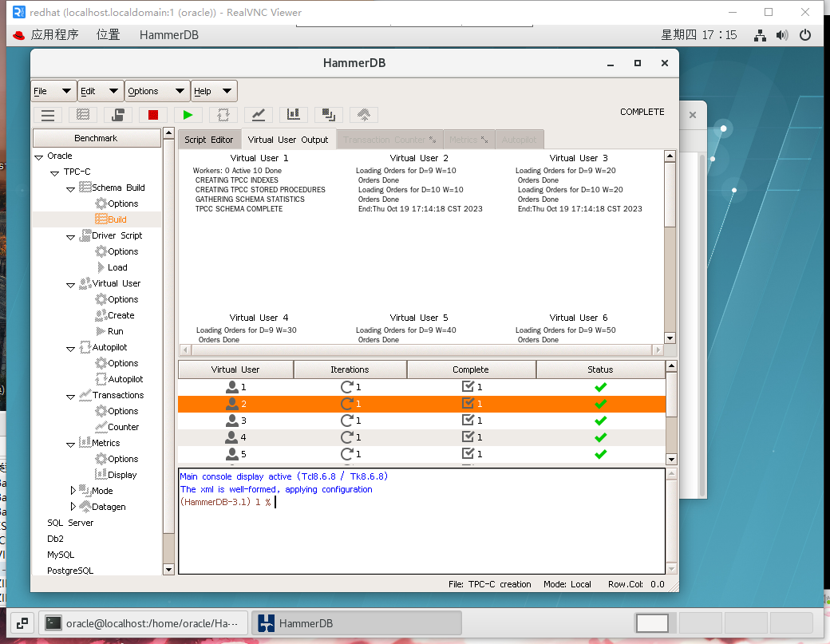Click the Load Driver Script toolbar icon
Screen dimensions: 830x644
coord(118,115)
